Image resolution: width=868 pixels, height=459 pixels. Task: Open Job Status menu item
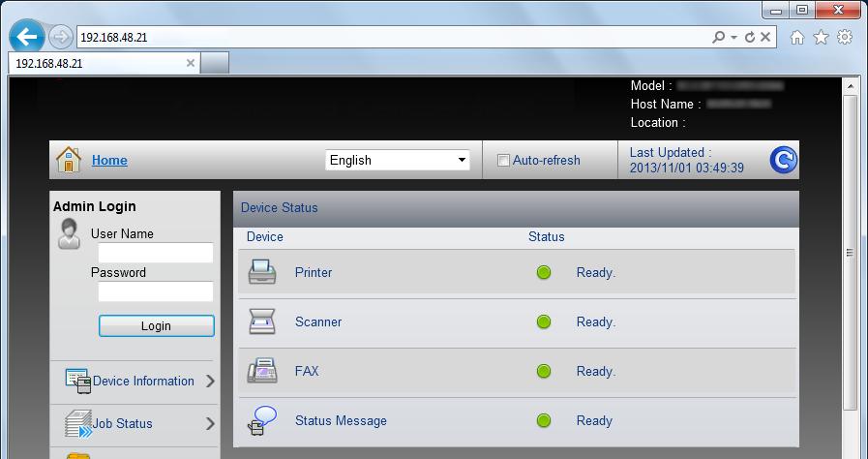pyautogui.click(x=122, y=423)
